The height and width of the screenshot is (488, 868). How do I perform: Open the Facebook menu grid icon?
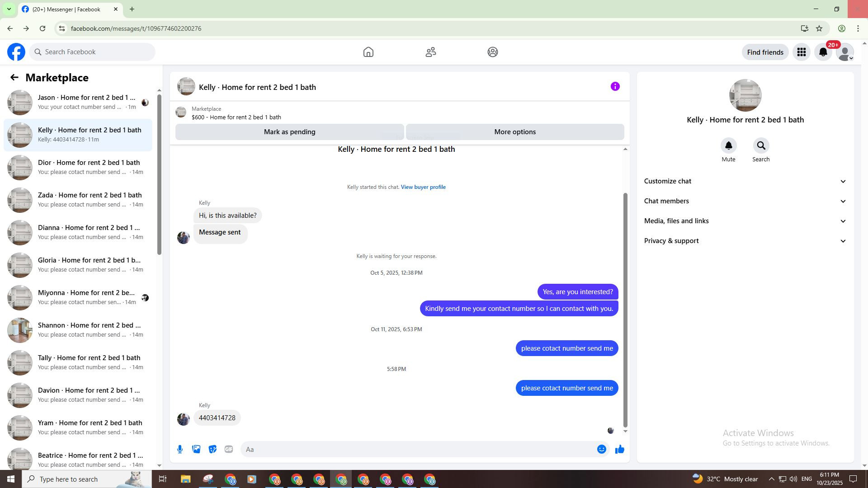tap(802, 52)
